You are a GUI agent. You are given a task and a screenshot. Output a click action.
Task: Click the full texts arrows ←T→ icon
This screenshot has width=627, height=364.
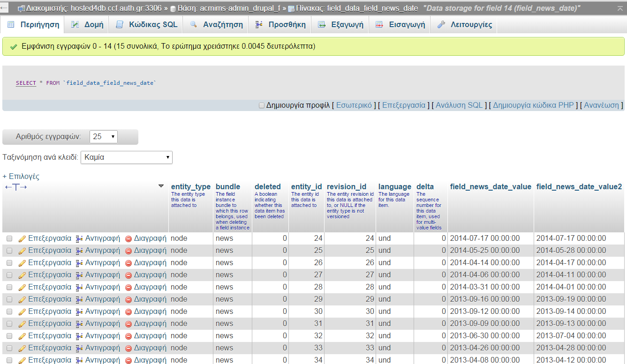pyautogui.click(x=15, y=187)
